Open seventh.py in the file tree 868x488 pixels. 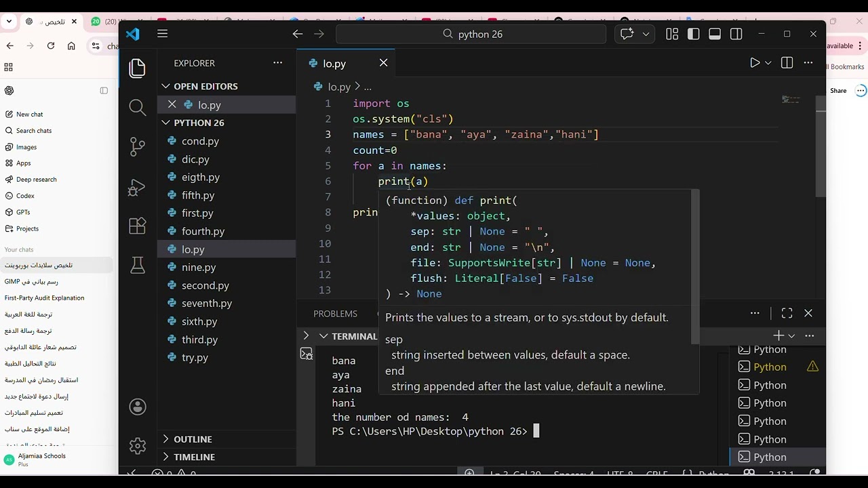(207, 304)
